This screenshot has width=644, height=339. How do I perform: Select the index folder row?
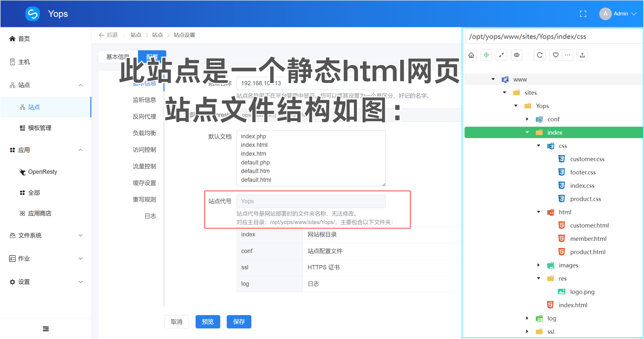tap(553, 133)
